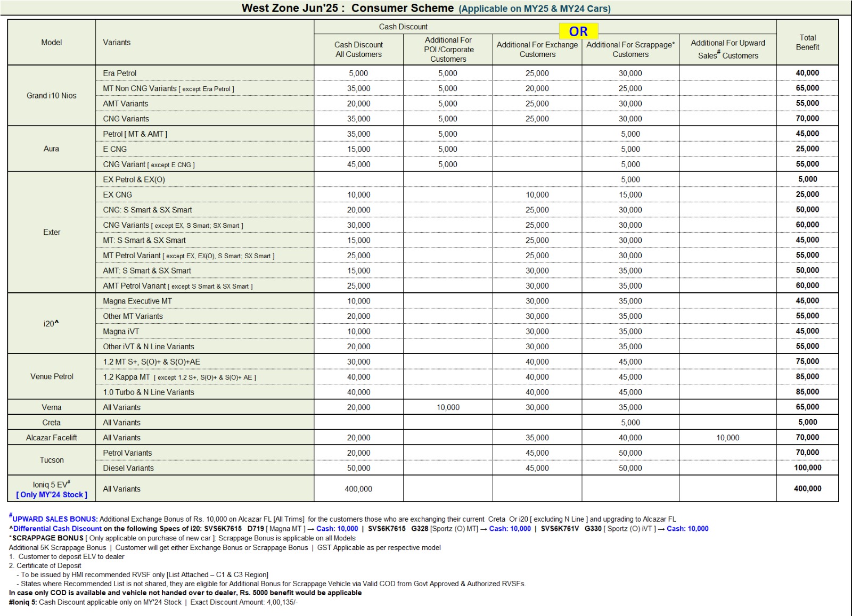Select the merged 'Cash Discount' header
Screen dimensions: 852x616
tap(403, 27)
